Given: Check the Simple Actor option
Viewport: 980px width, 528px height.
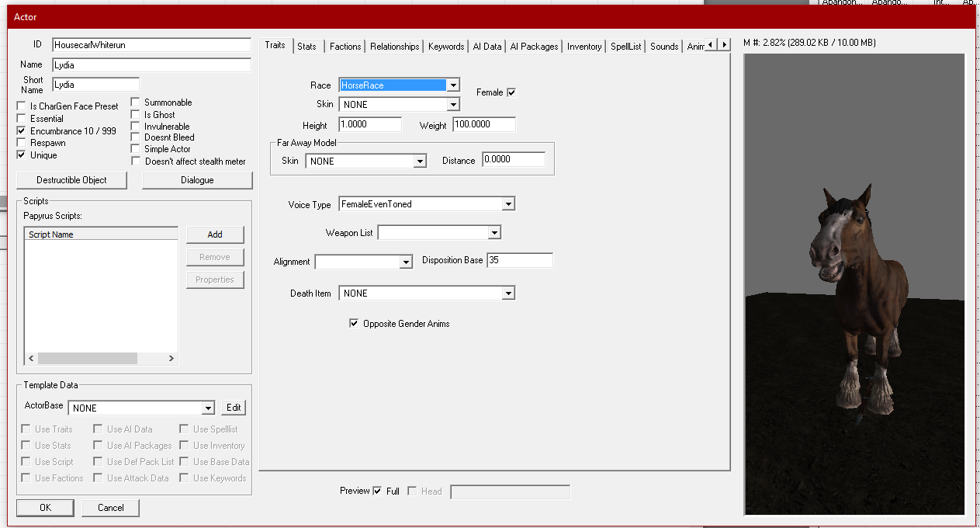Looking at the screenshot, I should point(136,149).
